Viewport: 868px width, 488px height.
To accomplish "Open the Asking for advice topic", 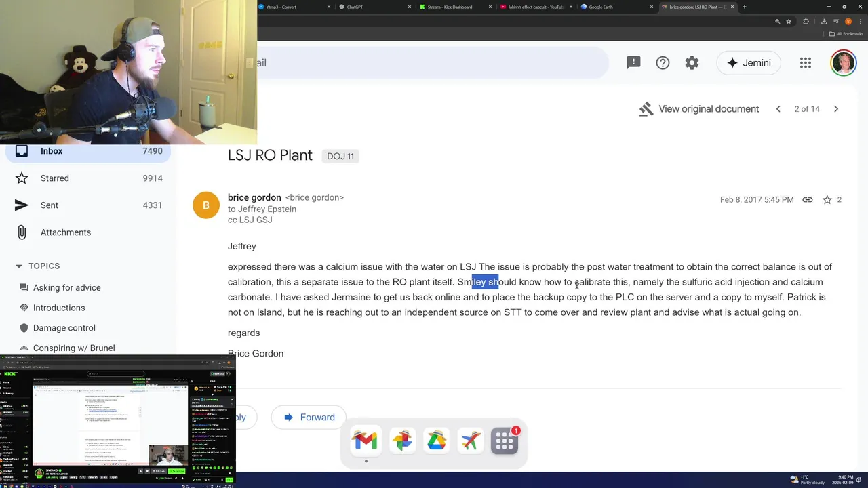I will pyautogui.click(x=66, y=287).
